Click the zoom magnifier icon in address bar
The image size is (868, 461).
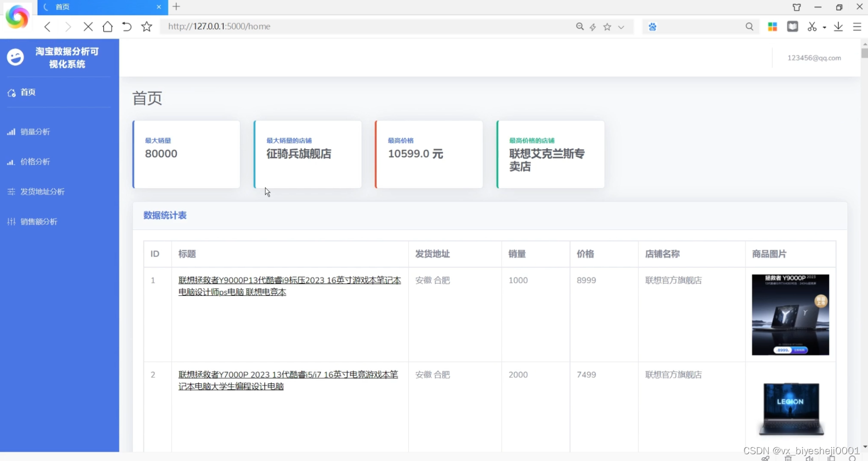580,27
